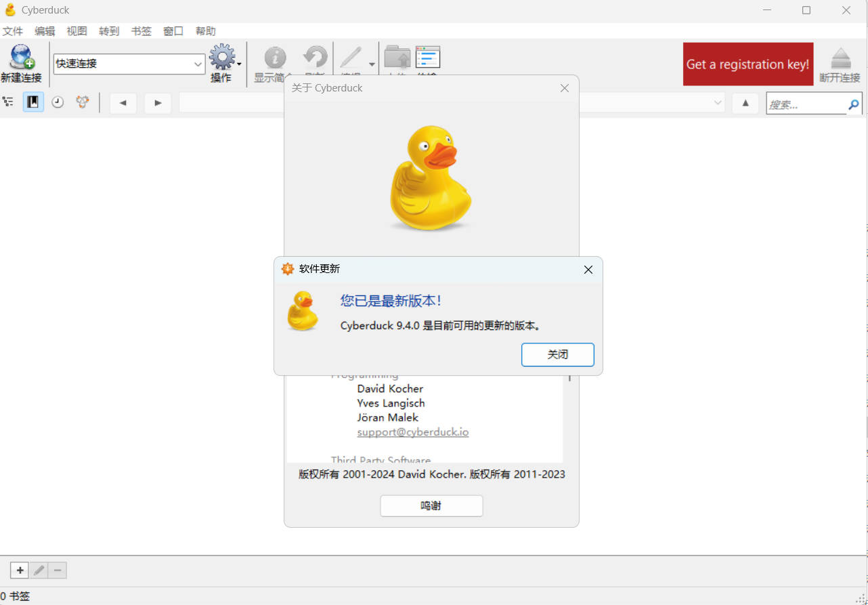Screen dimensions: 868x605
Task: Open the path bar dropdown chevron
Action: 717,102
